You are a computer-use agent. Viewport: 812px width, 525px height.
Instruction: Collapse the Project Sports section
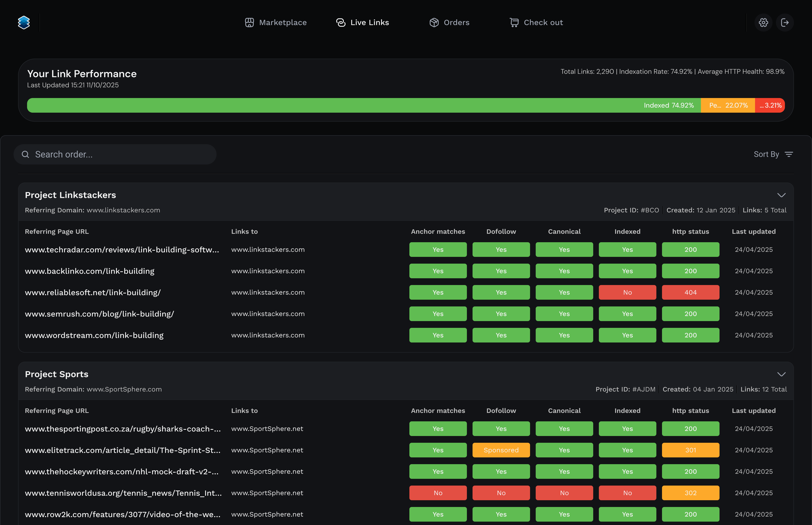coord(781,374)
